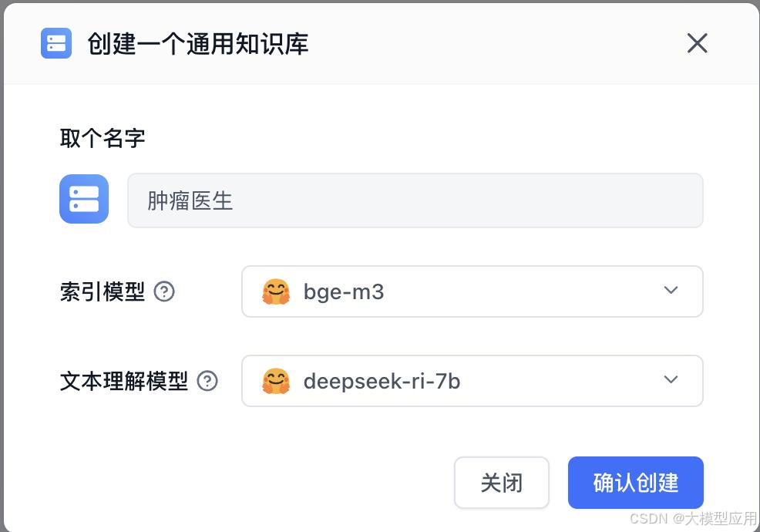Click the question mark beside 索引模型
Viewport: 760px width, 532px height.
tap(163, 292)
